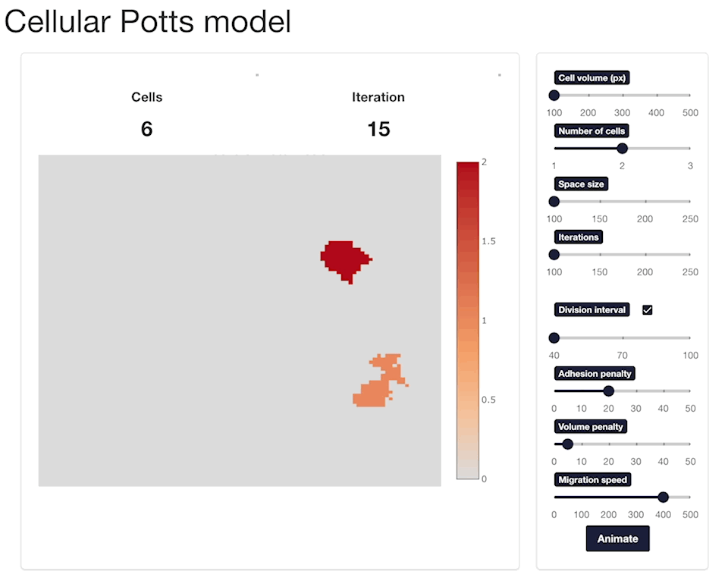The image size is (728, 587).
Task: Click the Iteration count value
Action: (378, 129)
